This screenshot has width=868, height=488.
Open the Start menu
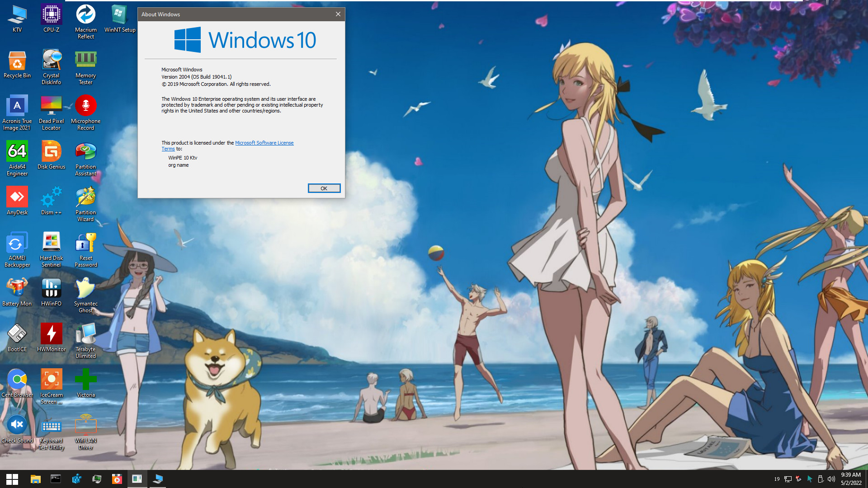[x=12, y=479]
